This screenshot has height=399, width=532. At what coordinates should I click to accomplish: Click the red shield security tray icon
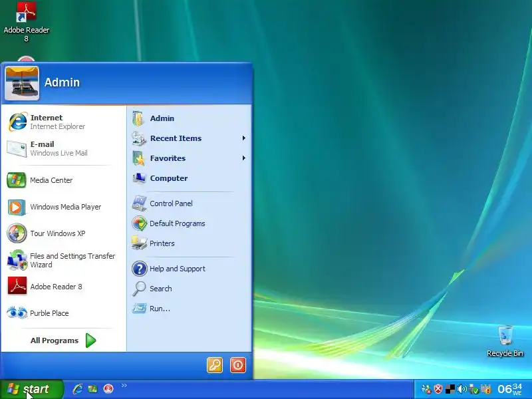coord(438,389)
